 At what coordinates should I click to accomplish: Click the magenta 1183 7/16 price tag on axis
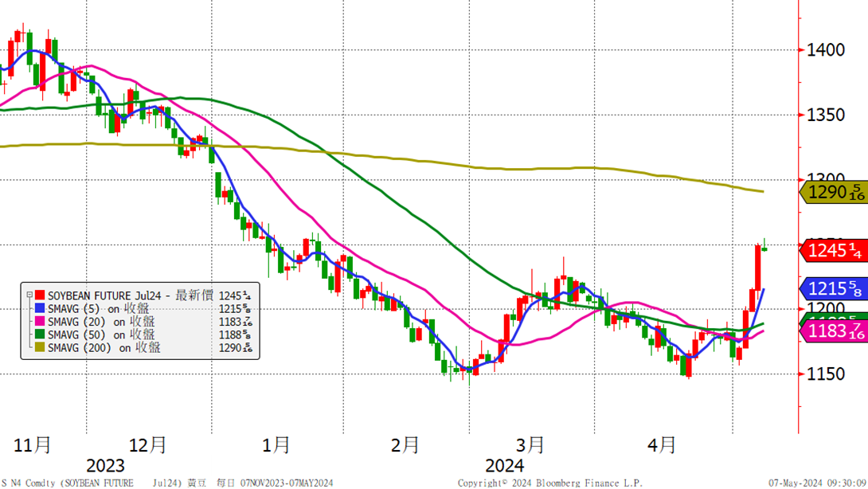click(835, 331)
